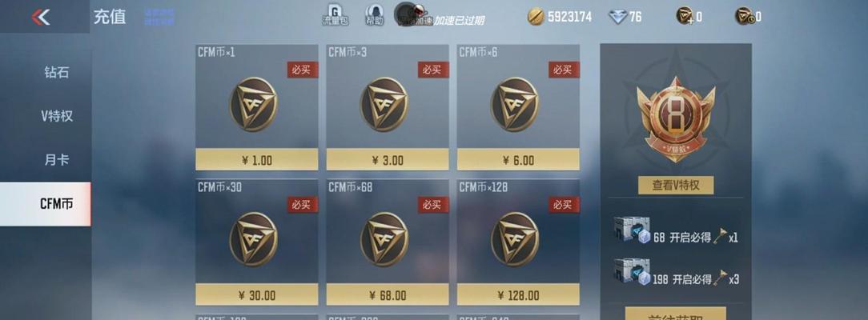Buy CFM币×1 for ¥1.00
The width and height of the screenshot is (868, 320).
click(x=257, y=160)
